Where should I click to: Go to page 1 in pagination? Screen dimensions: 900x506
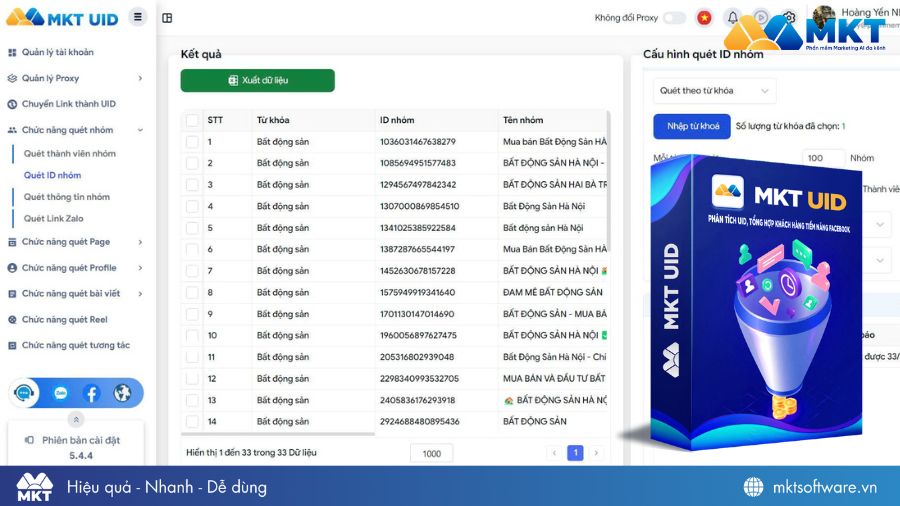(x=575, y=453)
